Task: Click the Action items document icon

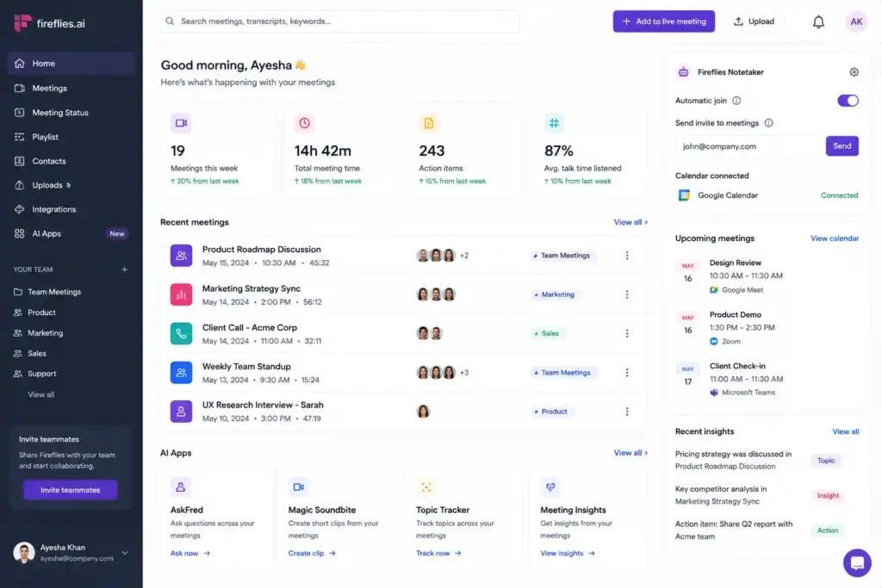Action: pos(429,123)
